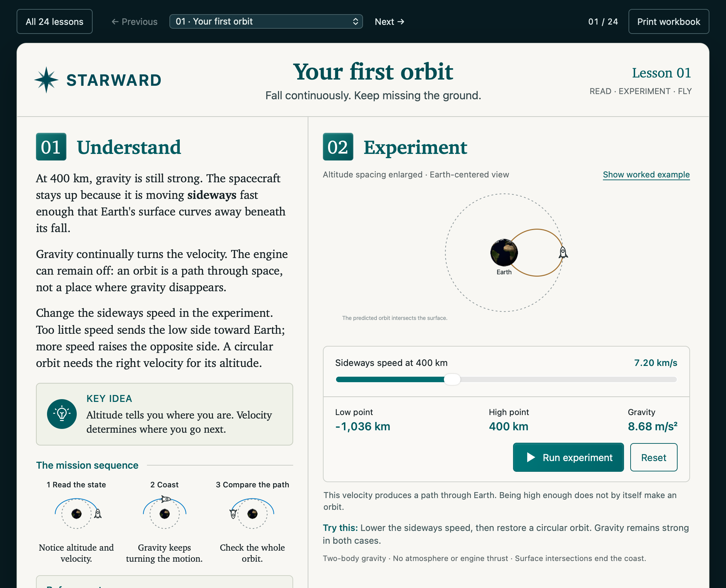Click the '02' Experiment section badge
This screenshot has width=726, height=588.
click(338, 147)
